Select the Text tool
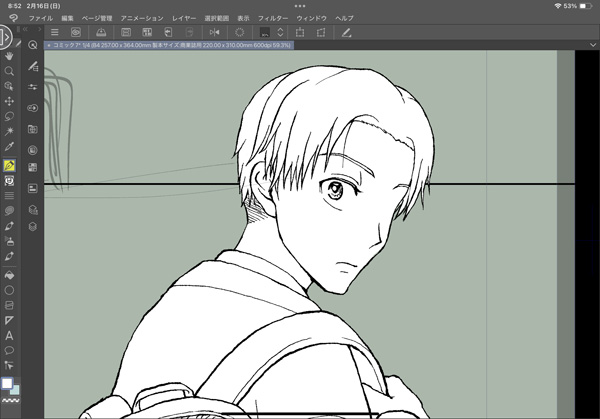600x419 pixels. (9, 335)
